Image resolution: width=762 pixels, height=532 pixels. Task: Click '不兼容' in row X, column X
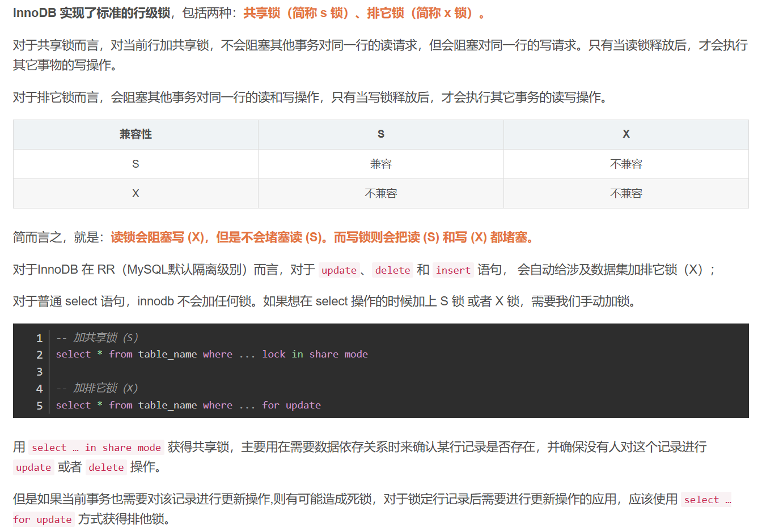coord(626,193)
